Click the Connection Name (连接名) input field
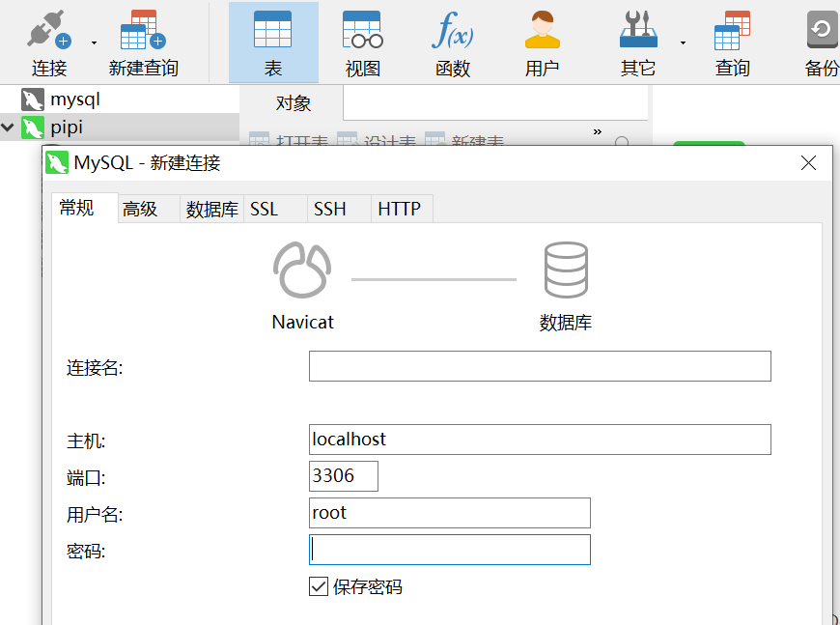 (540, 366)
